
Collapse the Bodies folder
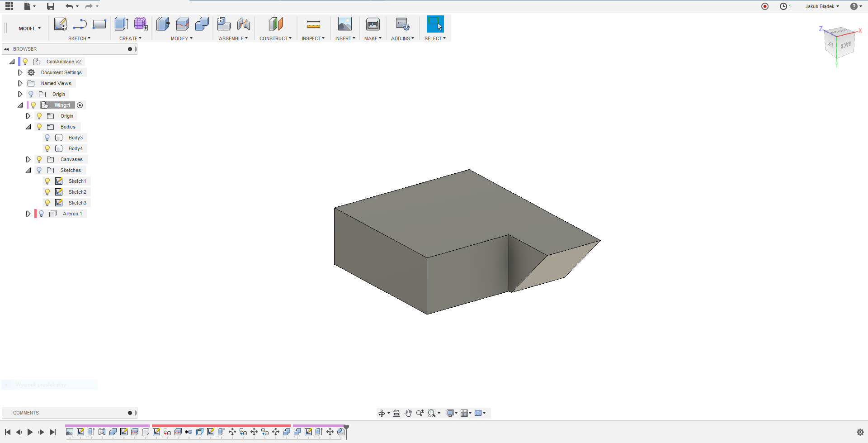coord(28,127)
